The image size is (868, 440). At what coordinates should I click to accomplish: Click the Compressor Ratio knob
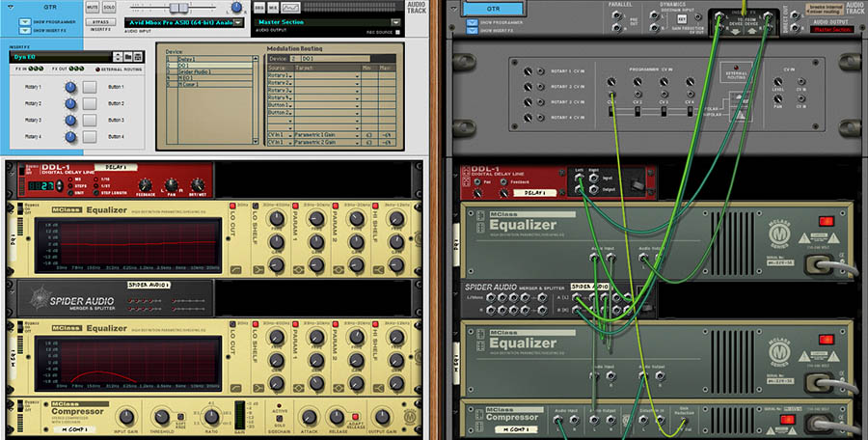212,417
